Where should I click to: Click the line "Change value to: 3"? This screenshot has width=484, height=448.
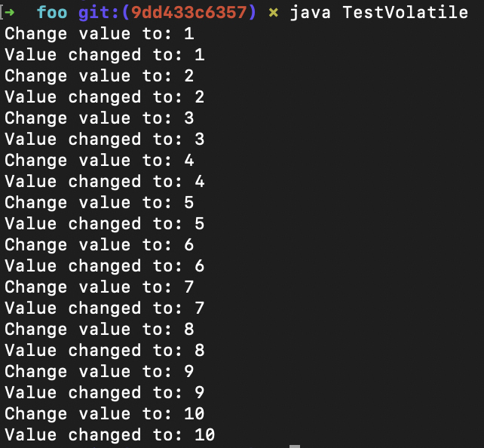pos(99,118)
